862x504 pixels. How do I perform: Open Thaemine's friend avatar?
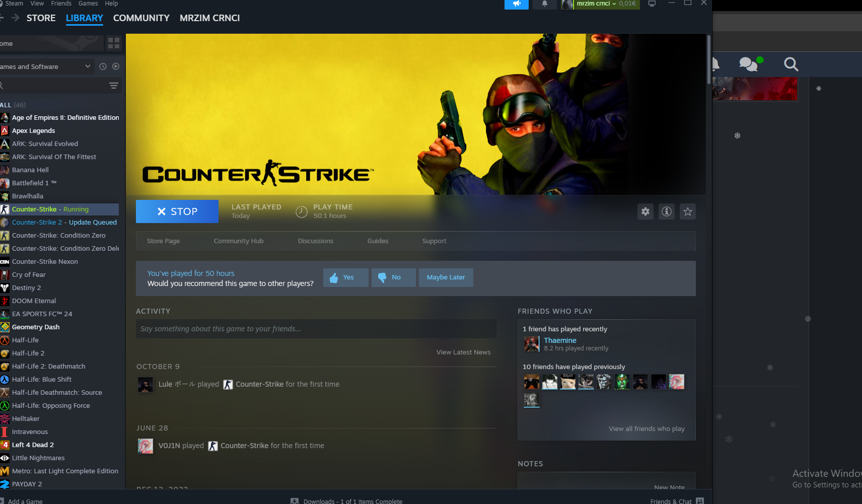[x=532, y=344]
